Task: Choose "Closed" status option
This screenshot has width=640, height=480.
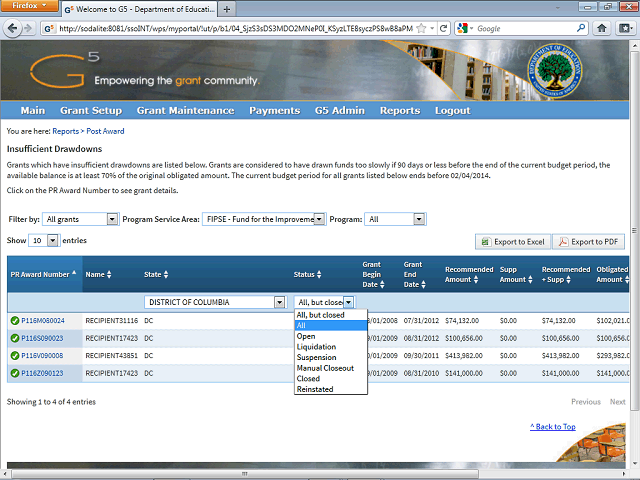Action: pyautogui.click(x=331, y=379)
